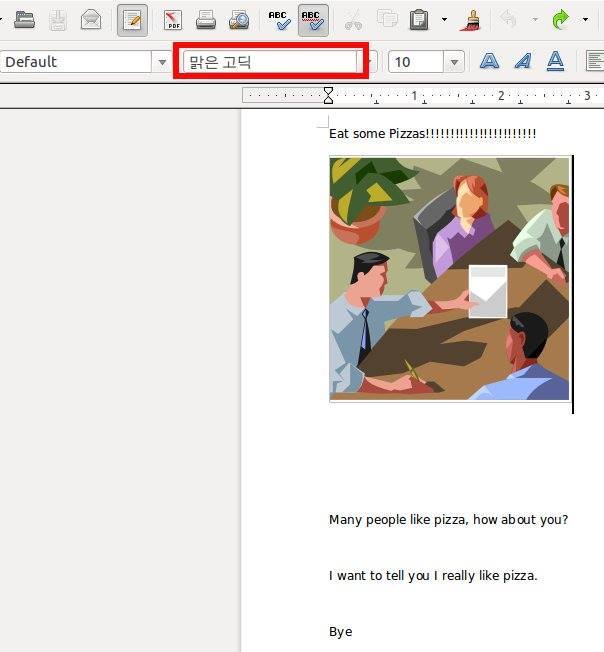
Task: Click the green Redo arrow
Action: point(561,19)
